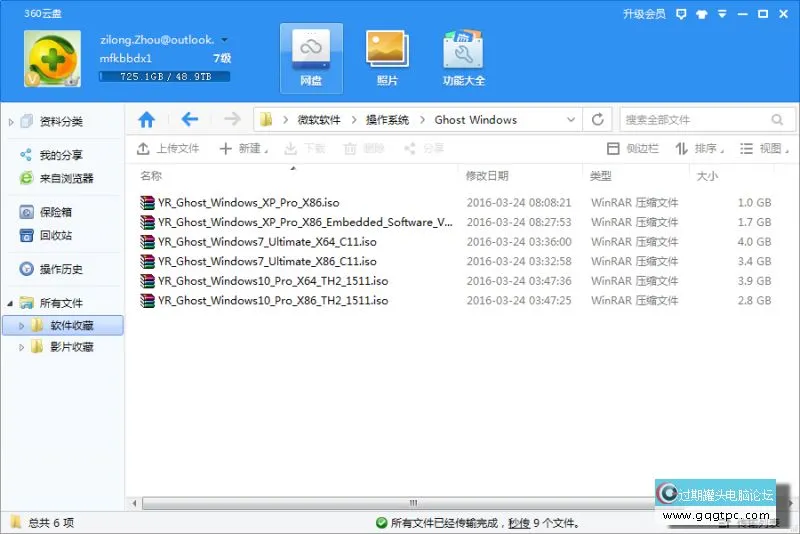This screenshot has height=534, width=800.
Task: Click horizontal scrollbar left arrow
Action: (134, 503)
